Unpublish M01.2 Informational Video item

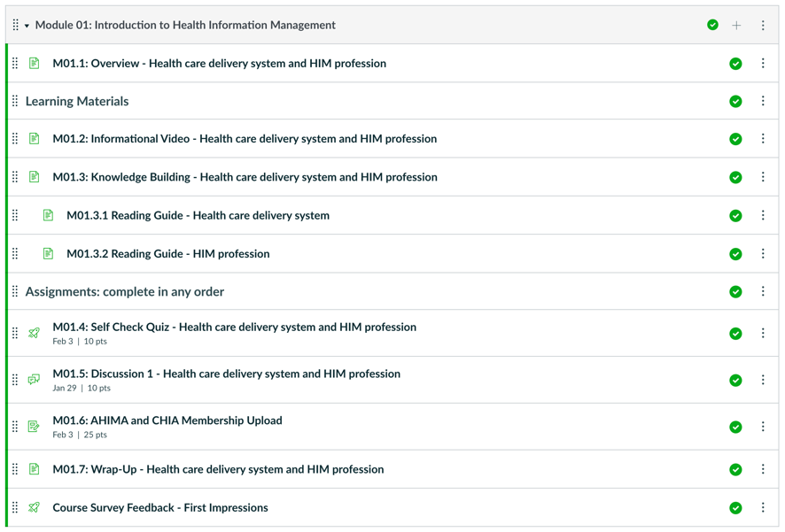[735, 139]
